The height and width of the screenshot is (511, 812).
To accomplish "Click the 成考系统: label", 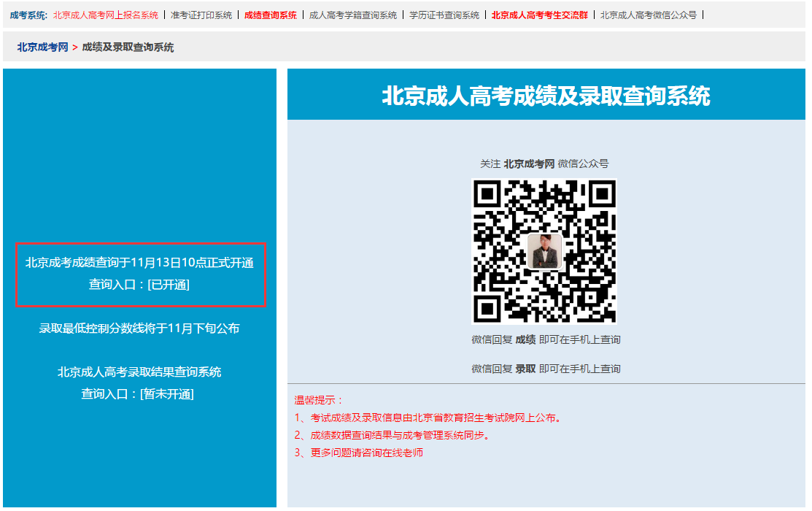I will [28, 15].
